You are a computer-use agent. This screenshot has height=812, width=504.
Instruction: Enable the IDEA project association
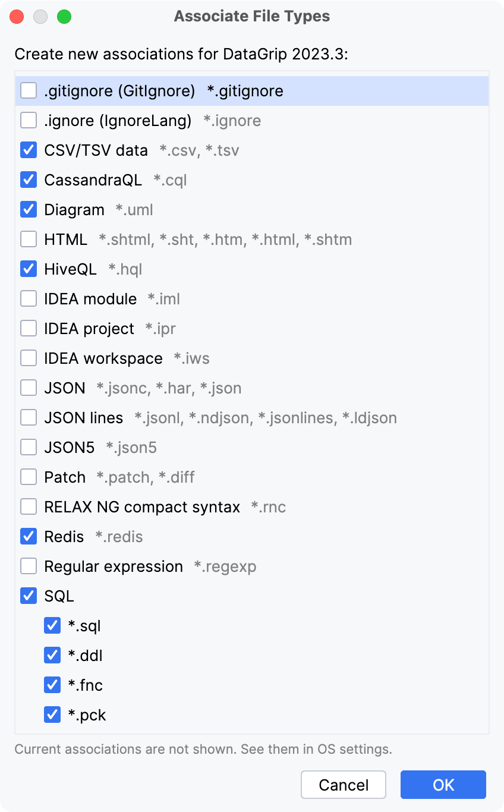(28, 328)
